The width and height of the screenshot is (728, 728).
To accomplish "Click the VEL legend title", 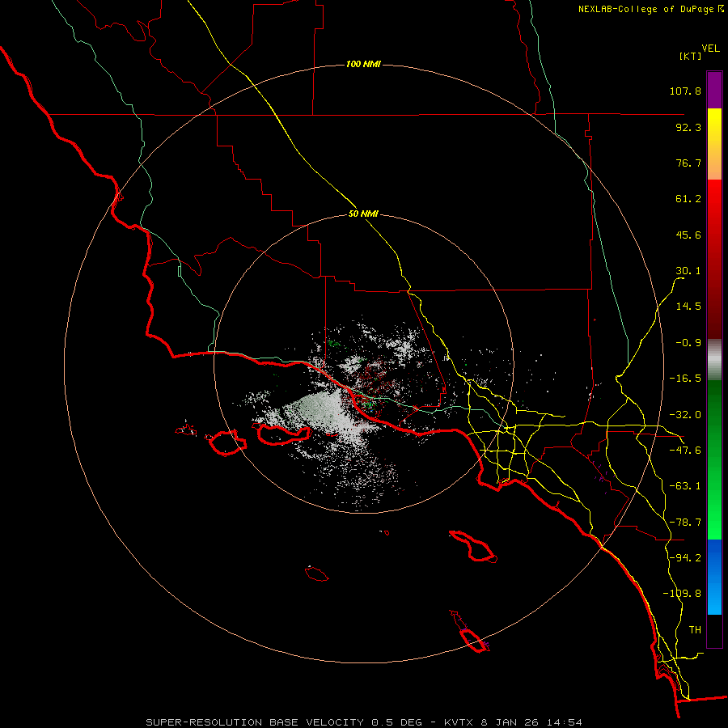I will click(711, 49).
